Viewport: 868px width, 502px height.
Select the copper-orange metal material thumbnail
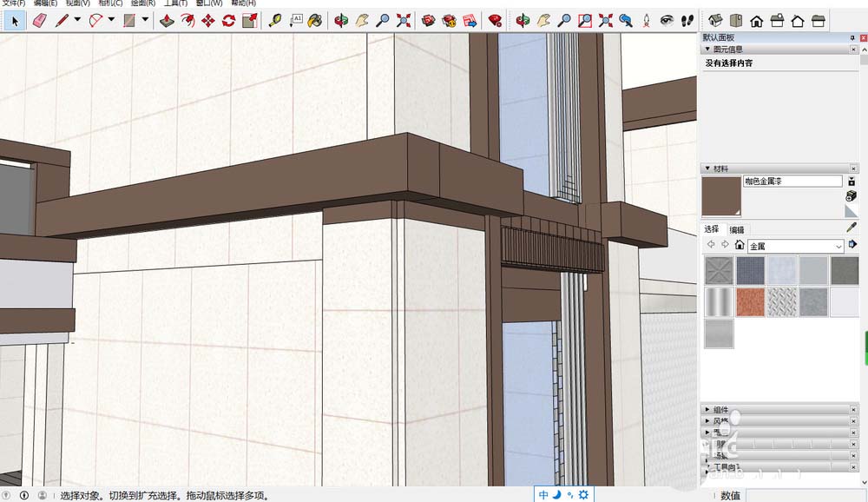click(x=750, y=302)
